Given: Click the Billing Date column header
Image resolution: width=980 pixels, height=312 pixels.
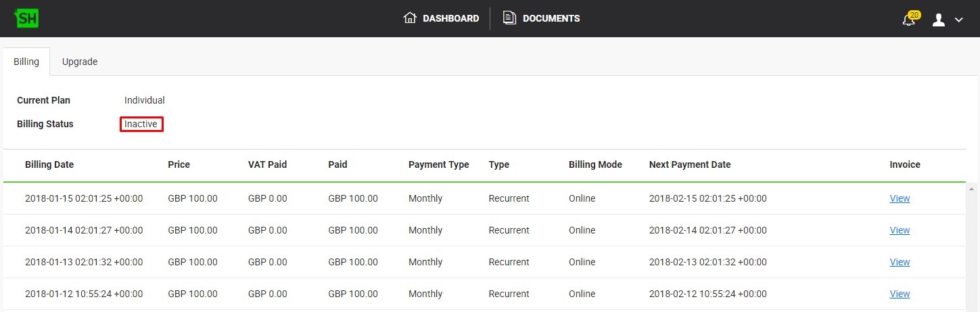Looking at the screenshot, I should 49,164.
